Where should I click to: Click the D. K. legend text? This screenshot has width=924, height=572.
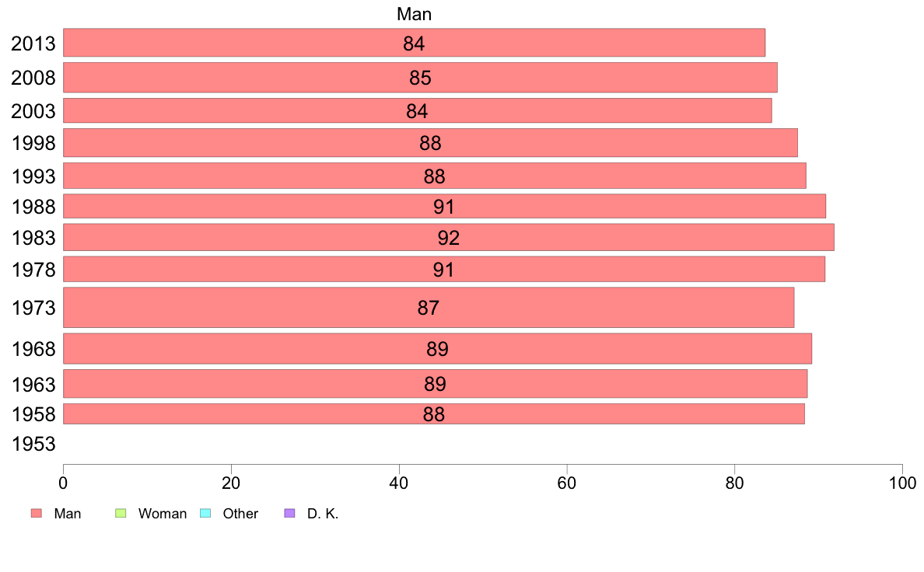coord(323,514)
